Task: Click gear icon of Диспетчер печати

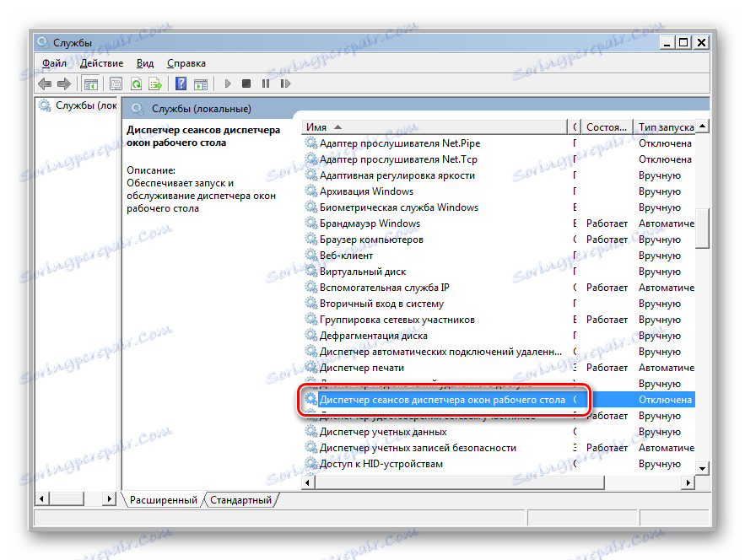Action: (311, 367)
